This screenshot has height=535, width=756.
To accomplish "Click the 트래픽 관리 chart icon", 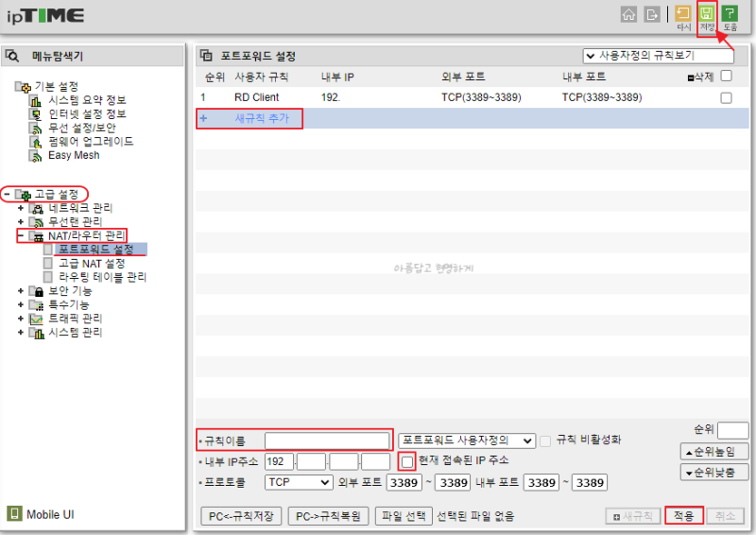I will [x=36, y=319].
